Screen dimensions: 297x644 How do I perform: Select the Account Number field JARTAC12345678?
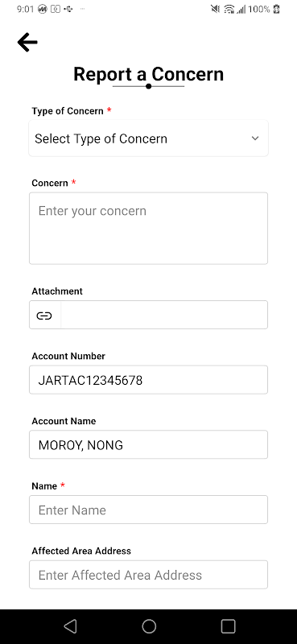point(148,380)
